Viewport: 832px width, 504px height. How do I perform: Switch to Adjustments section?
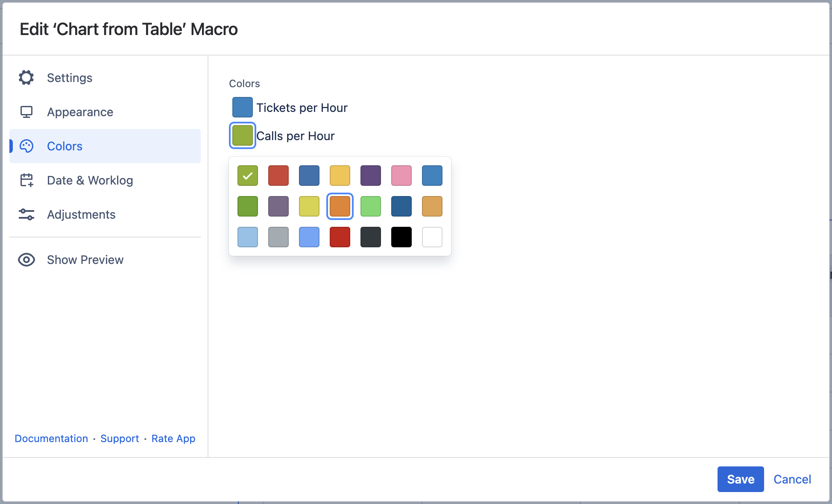[81, 214]
